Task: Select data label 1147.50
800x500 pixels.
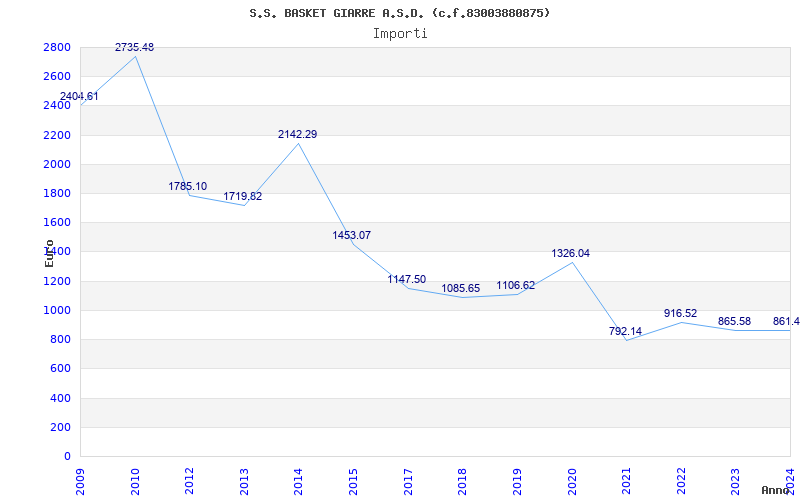Action: 407,279
